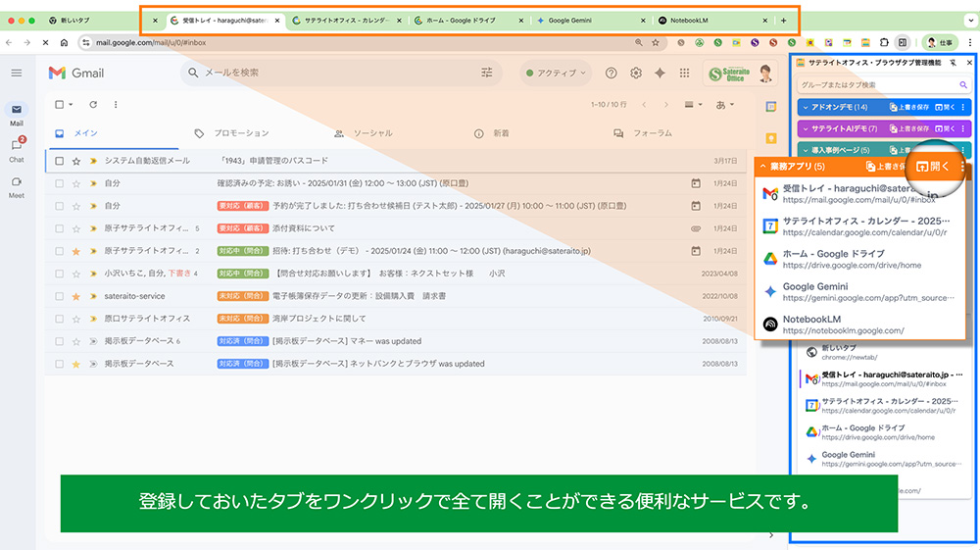Viewport: 980px width, 550px height.
Task: Select checkbox for sateraito-service email
Action: [x=60, y=296]
